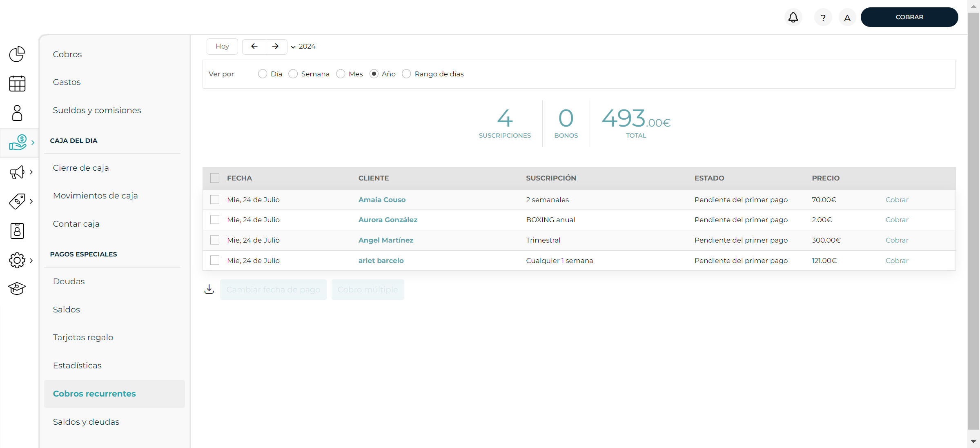Open Cierre de caja menu item

pos(81,168)
